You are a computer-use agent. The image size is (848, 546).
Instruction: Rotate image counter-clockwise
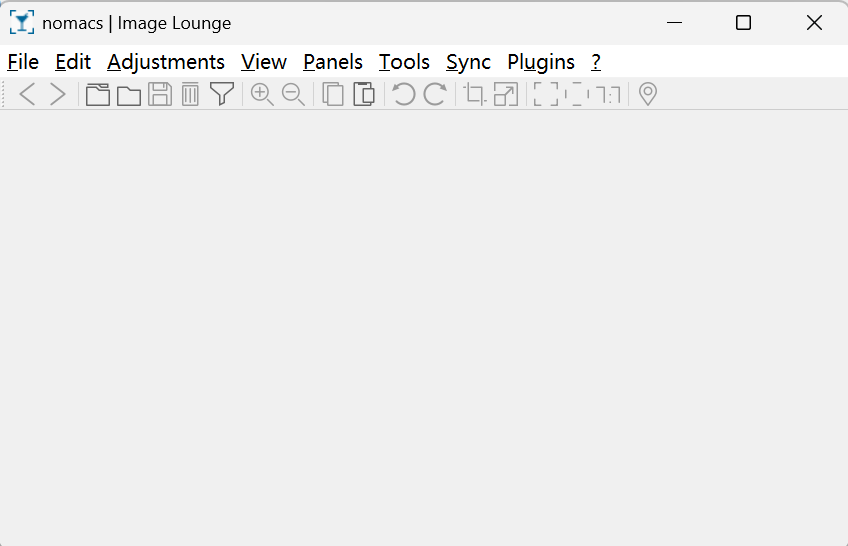403,94
